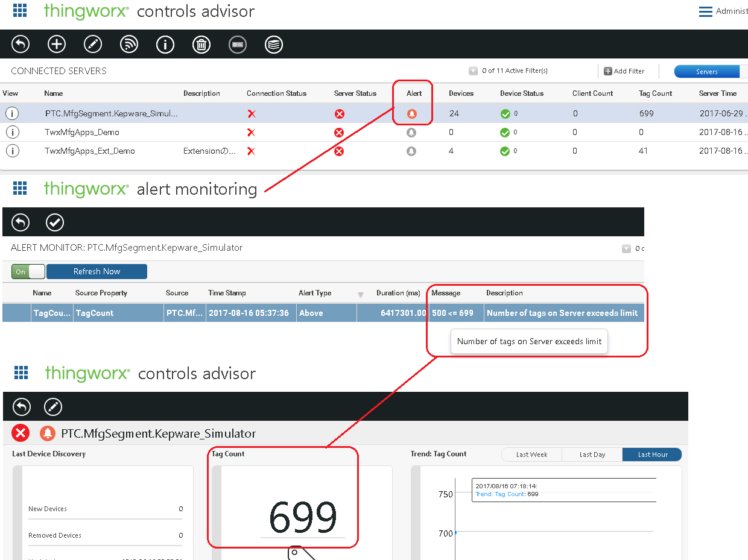
Task: Click connection status X for Kepware_Simulator
Action: click(252, 113)
